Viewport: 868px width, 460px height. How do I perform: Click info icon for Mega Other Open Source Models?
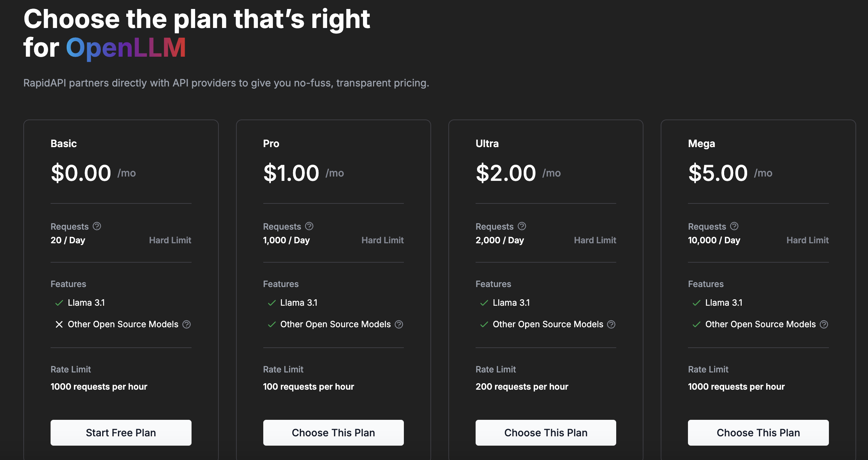tap(824, 324)
